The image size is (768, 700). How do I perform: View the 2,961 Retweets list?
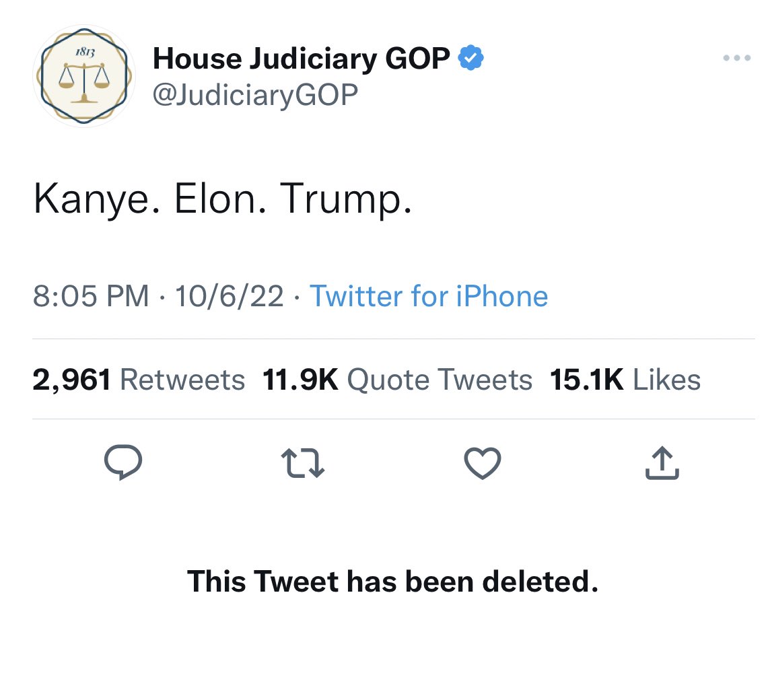click(139, 380)
